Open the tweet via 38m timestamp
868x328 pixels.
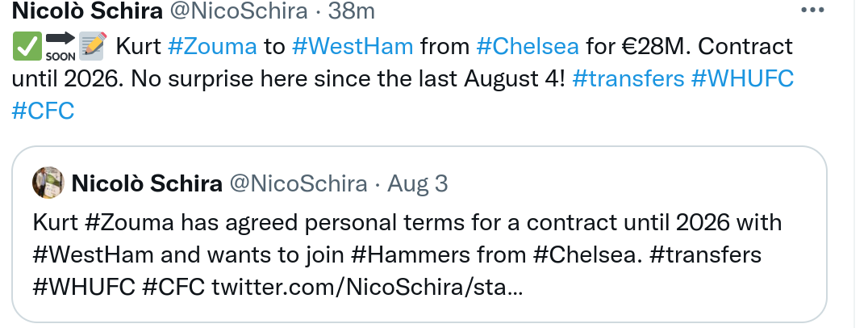[x=353, y=10]
